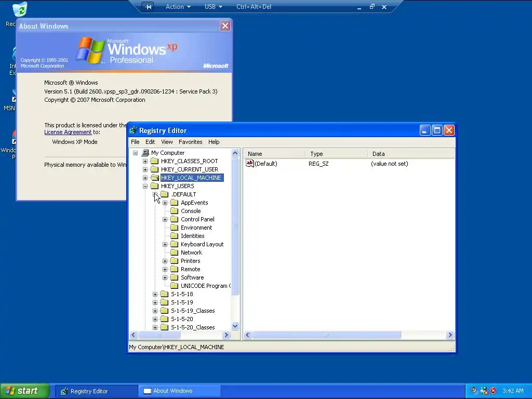Send Ctrl+Alt+Del from VM toolbar
Viewport: 532px width, 399px height.
point(254,7)
